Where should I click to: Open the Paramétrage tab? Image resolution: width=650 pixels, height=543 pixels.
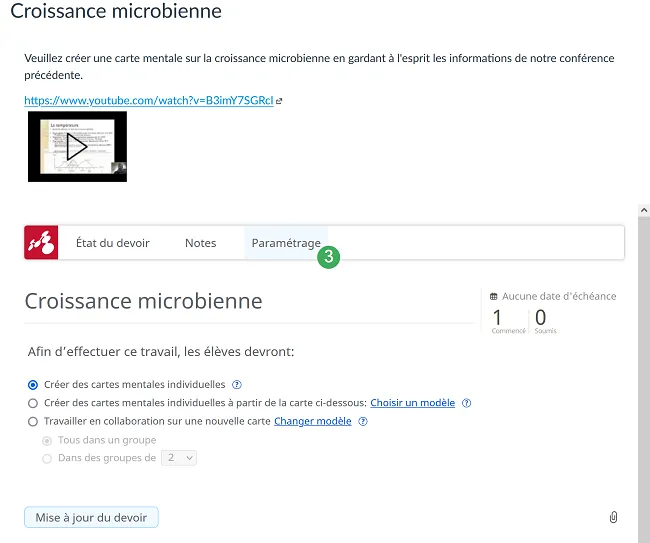coord(286,243)
